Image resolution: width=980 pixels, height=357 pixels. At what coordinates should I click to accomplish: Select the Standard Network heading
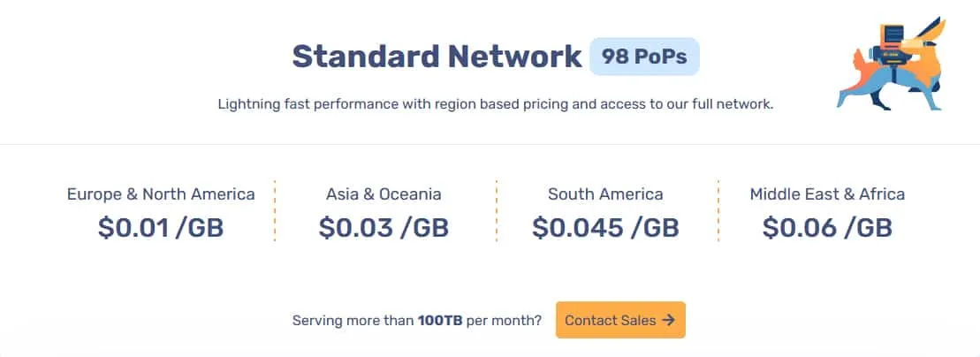click(437, 57)
